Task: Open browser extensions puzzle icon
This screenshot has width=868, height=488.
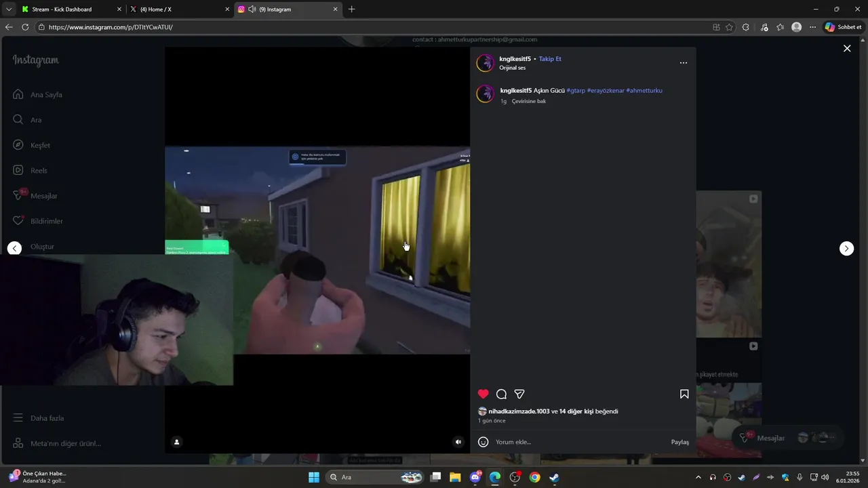Action: click(x=746, y=27)
